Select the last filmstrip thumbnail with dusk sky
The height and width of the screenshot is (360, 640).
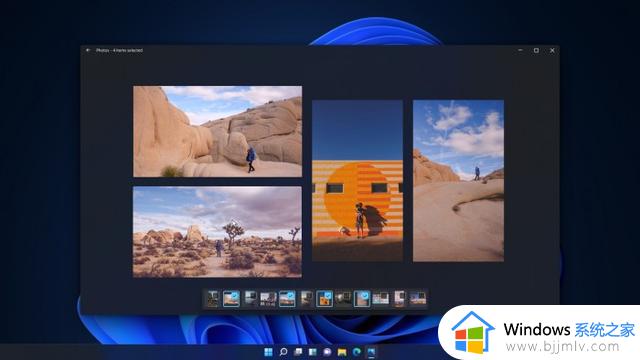point(418,298)
